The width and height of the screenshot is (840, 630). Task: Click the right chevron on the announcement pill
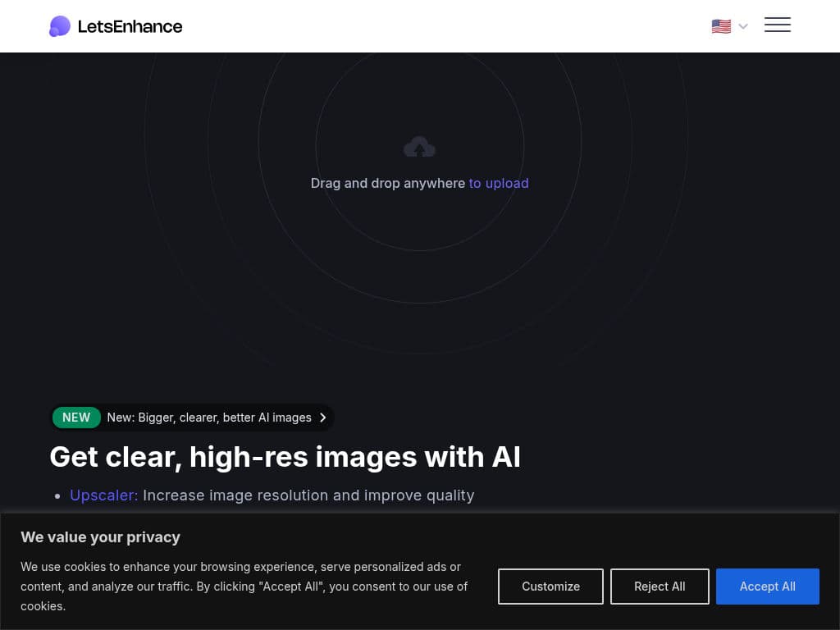click(x=323, y=418)
